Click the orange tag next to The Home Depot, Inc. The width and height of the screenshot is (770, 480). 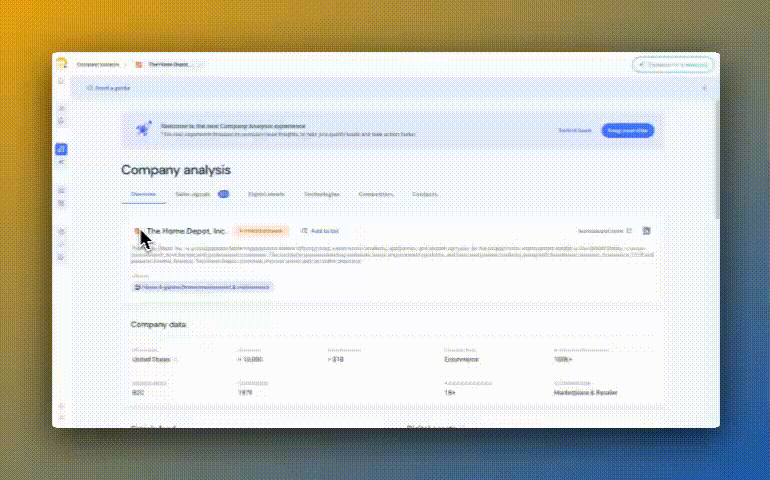point(261,231)
